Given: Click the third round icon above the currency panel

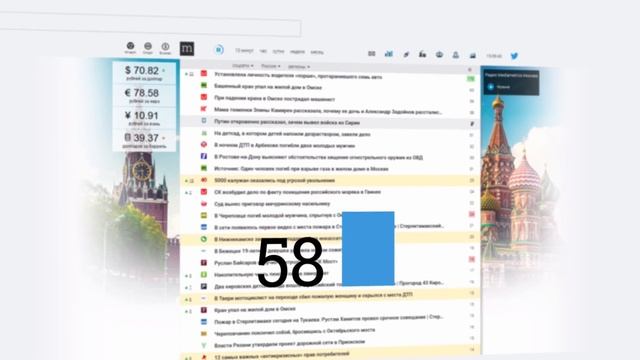Looking at the screenshot, I should [165, 48].
